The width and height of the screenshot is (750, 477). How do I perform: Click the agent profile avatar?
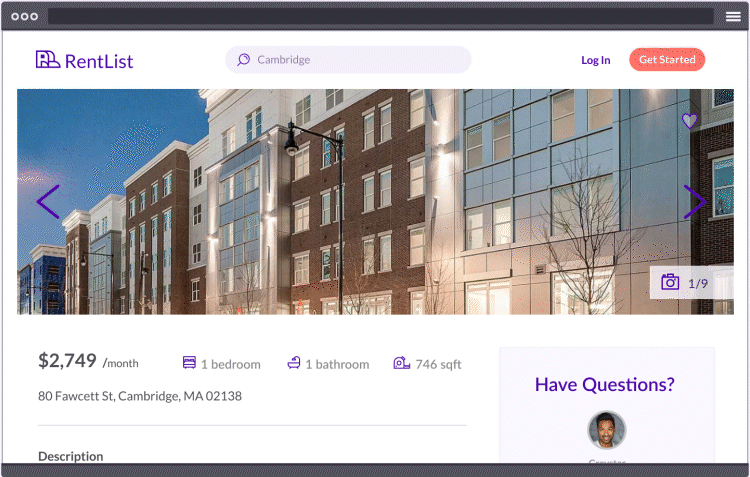point(607,430)
